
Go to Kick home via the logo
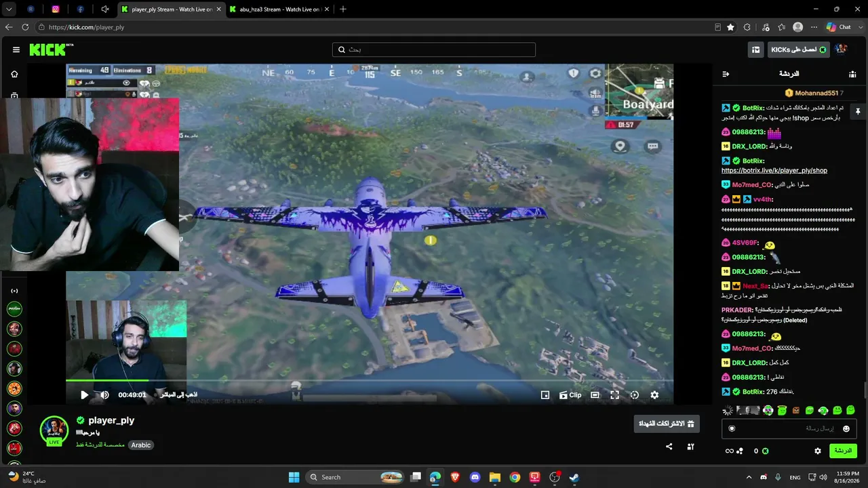point(49,49)
